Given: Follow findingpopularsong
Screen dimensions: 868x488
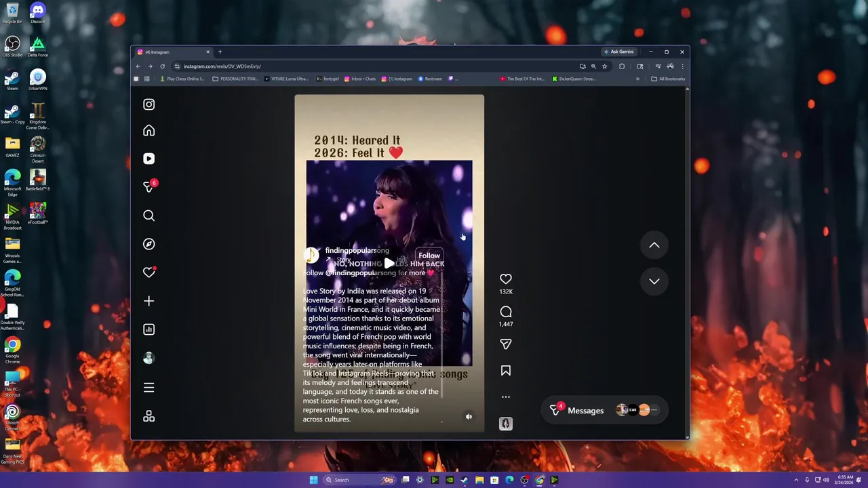Looking at the screenshot, I should (x=429, y=256).
